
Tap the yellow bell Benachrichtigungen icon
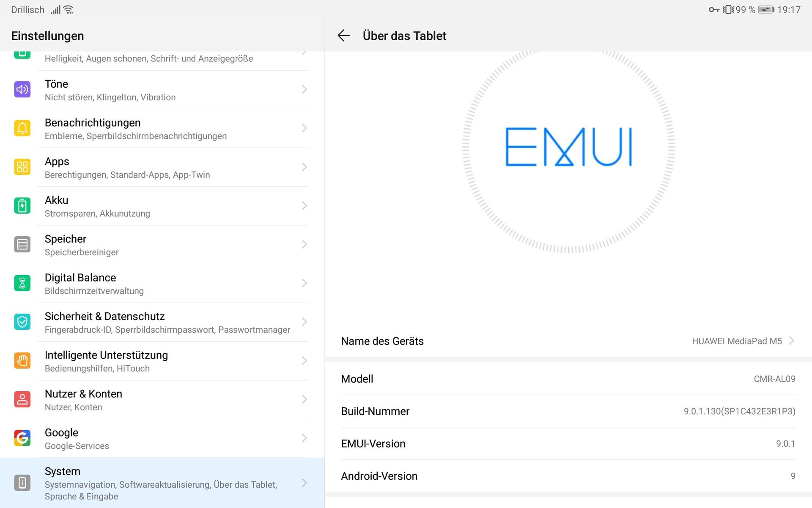22,128
